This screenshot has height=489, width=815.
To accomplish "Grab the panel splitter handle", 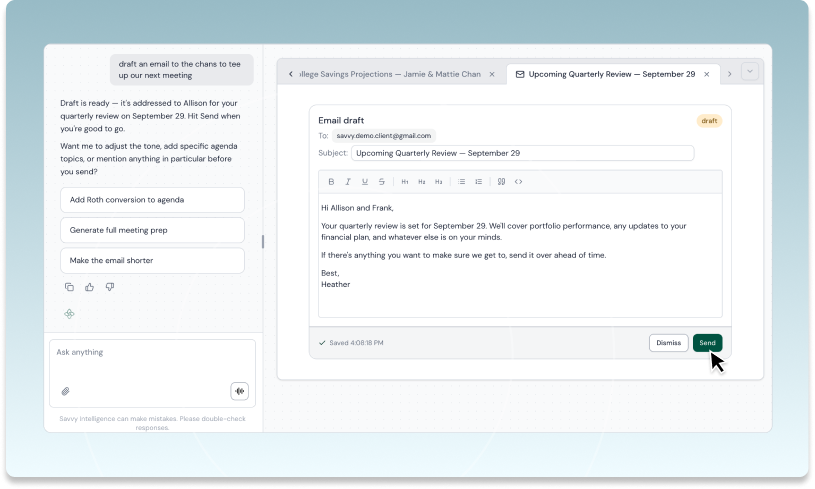I will point(262,242).
